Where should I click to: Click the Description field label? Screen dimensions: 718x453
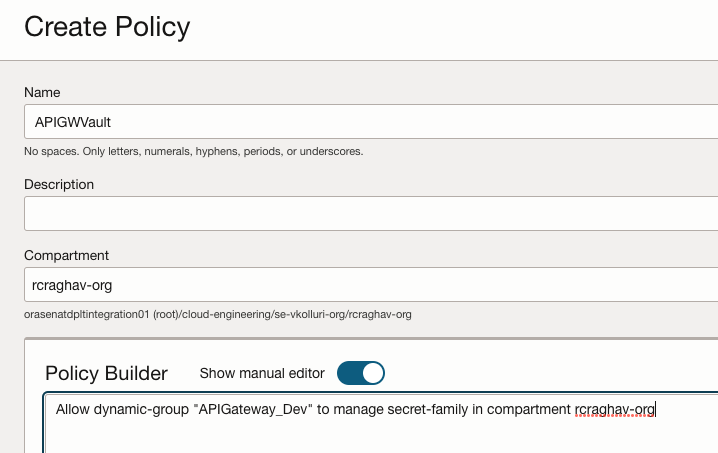(x=59, y=184)
